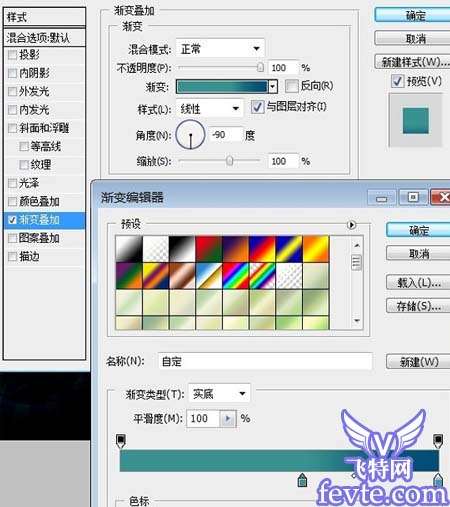Open the 样式(L) 线性 style dropdown
This screenshot has height=507, width=450.
coord(209,109)
